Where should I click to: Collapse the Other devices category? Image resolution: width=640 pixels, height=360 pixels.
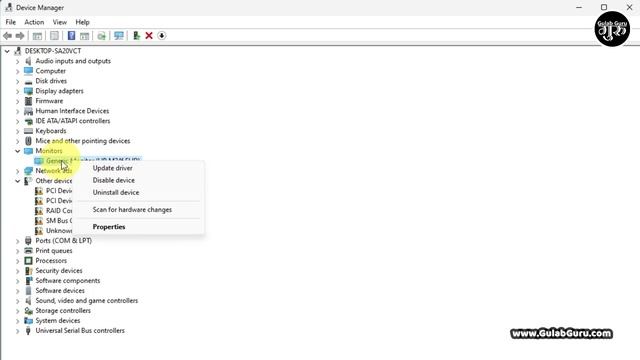click(x=18, y=181)
